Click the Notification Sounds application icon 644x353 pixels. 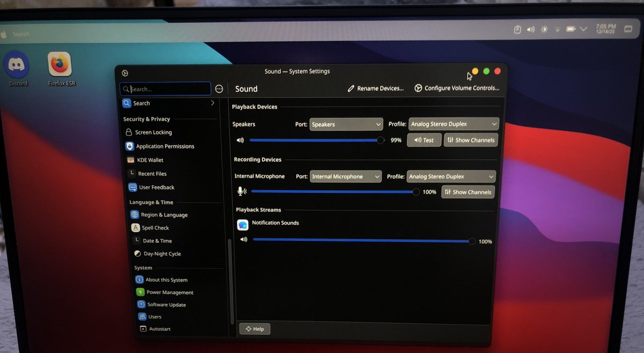pyautogui.click(x=243, y=225)
